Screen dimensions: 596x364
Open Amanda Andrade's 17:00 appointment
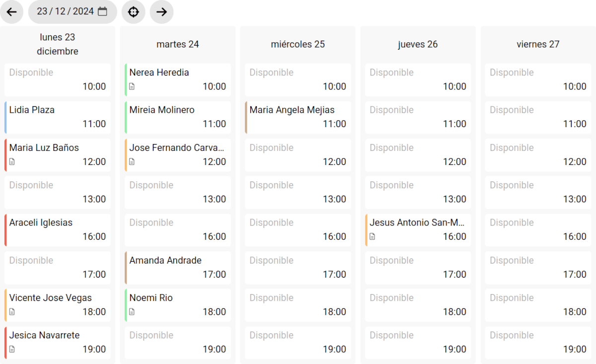point(177,267)
